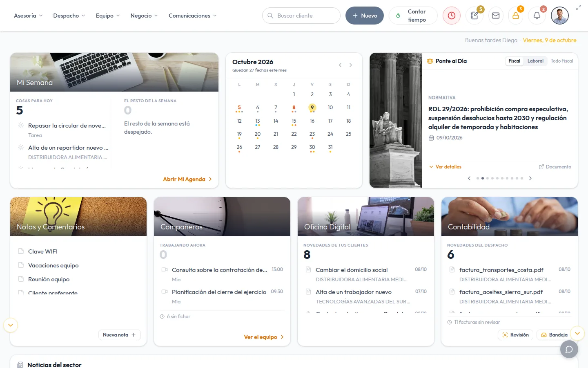Click the red clock icon in header
The height and width of the screenshot is (368, 588).
point(452,16)
